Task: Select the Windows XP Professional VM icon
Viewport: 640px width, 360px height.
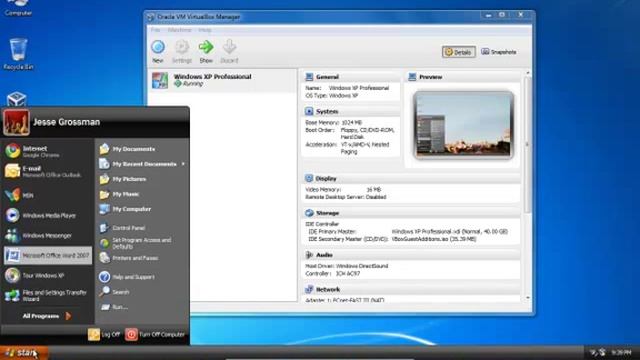Action: click(x=160, y=80)
